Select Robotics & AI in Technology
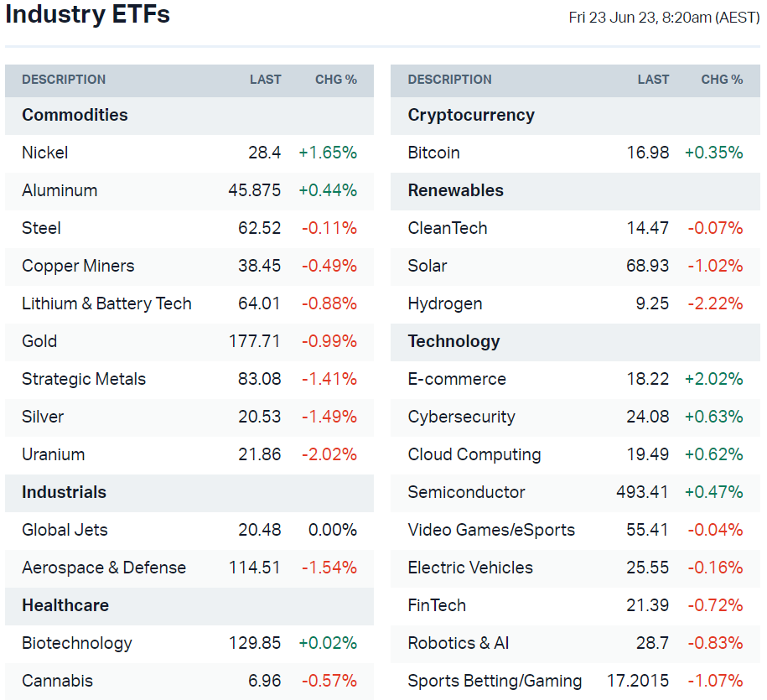This screenshot has width=767, height=700. click(458, 643)
